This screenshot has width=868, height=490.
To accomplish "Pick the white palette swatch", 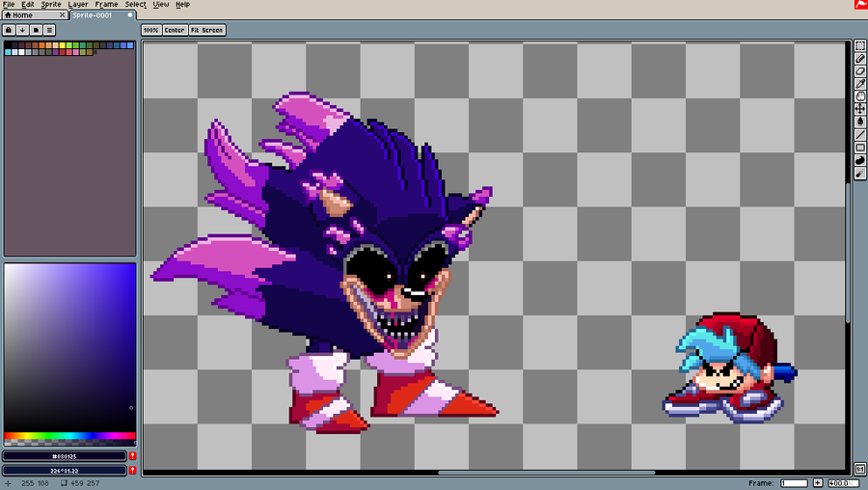I will pos(21,52).
